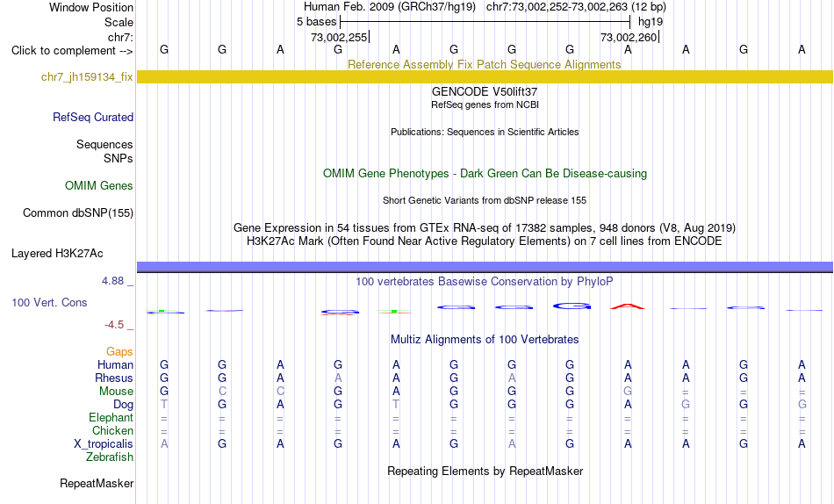Open the OMIM Genes track label

99,186
